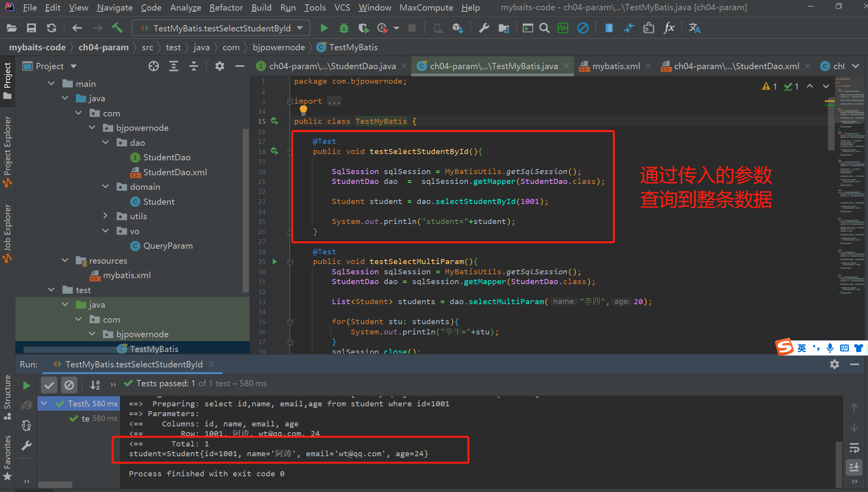
Task: Expand the utils folder in project tree
Action: coord(105,216)
